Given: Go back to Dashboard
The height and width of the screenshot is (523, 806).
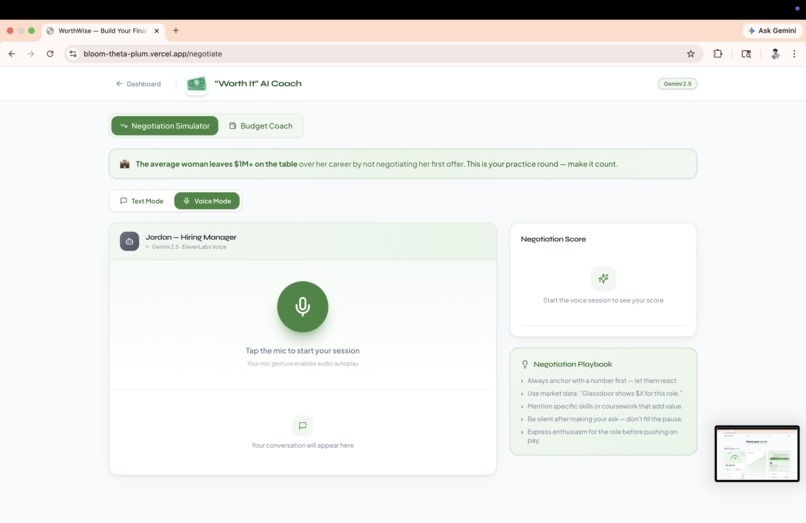Looking at the screenshot, I should (x=138, y=84).
